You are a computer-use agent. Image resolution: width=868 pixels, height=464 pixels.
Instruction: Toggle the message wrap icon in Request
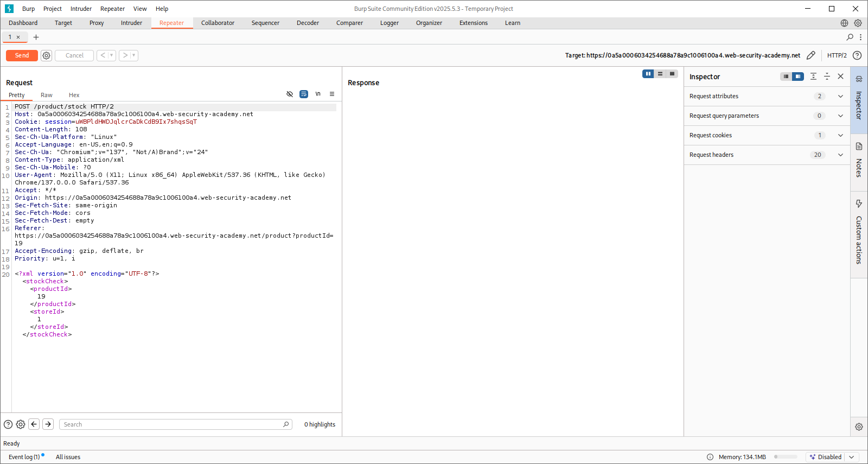pyautogui.click(x=304, y=94)
